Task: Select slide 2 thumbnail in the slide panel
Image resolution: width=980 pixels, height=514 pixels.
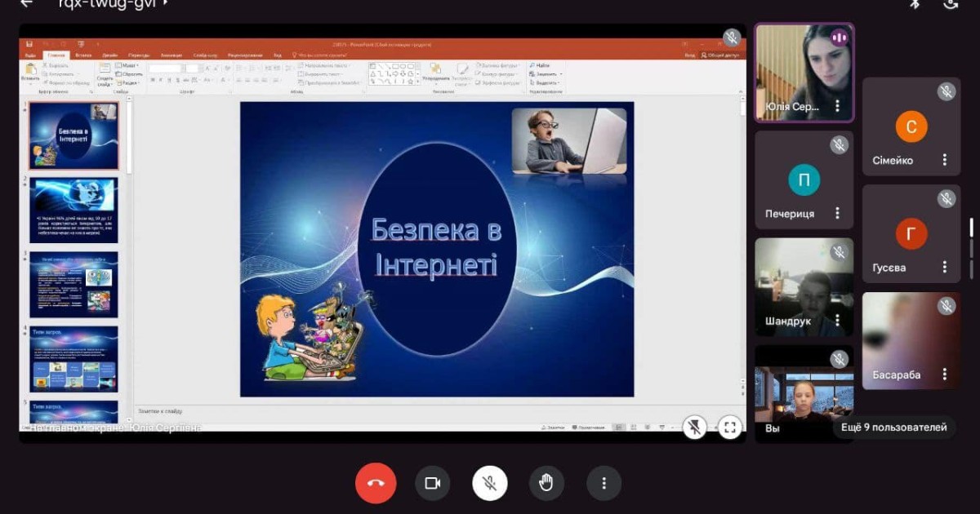Action: pos(73,210)
